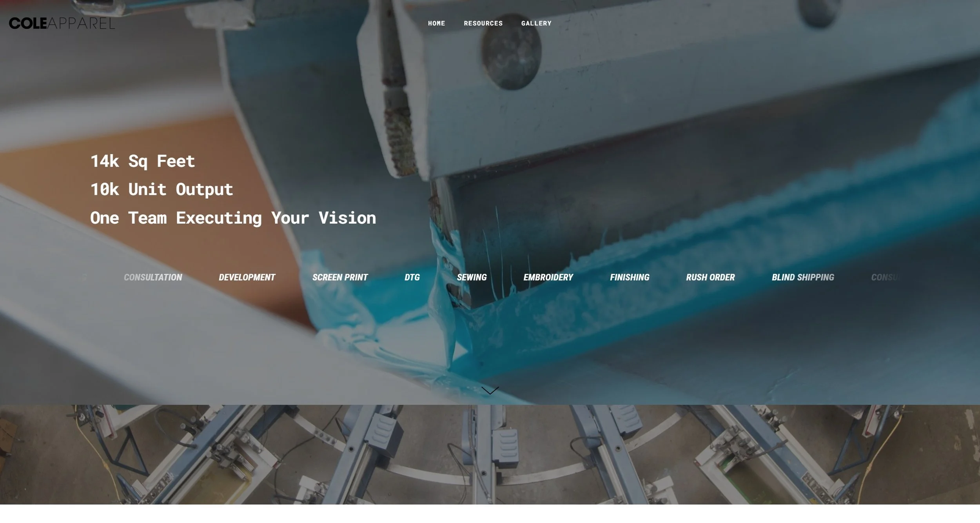The width and height of the screenshot is (980, 523).
Task: Select the Consultation service link
Action: (x=153, y=278)
